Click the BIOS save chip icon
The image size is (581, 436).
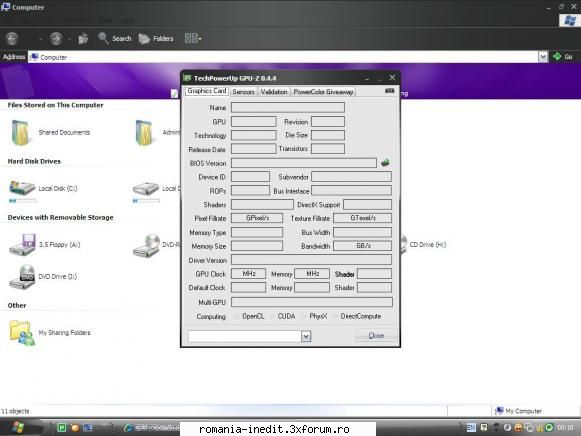(x=385, y=162)
